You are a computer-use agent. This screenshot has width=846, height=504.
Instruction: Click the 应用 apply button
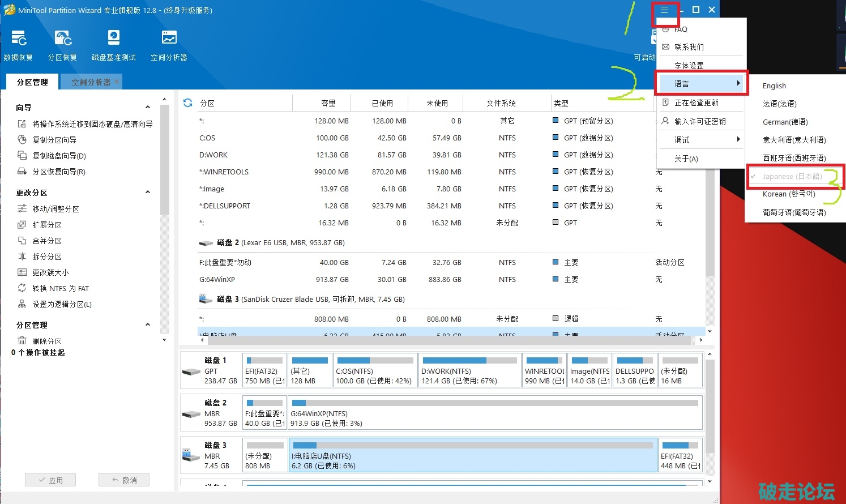point(50,480)
